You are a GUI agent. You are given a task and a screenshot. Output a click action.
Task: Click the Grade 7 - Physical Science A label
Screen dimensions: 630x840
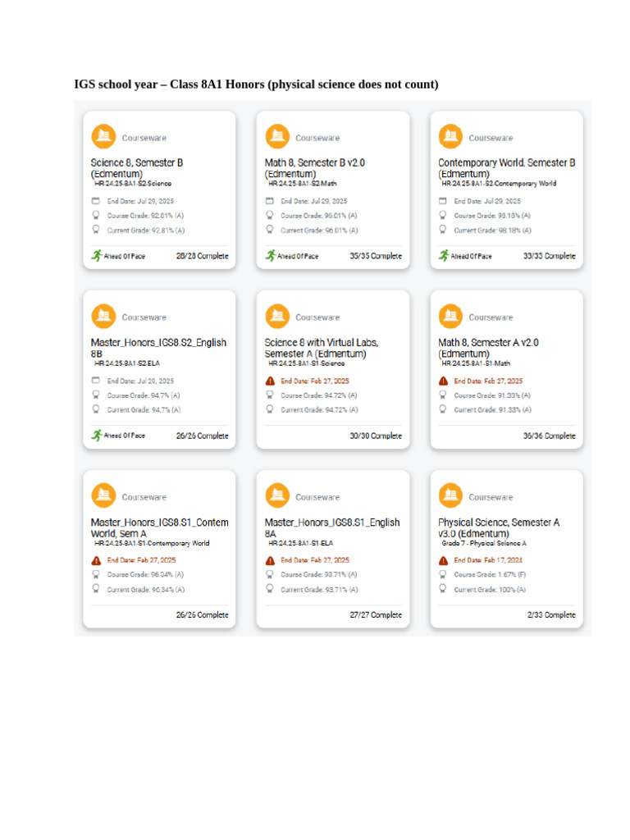[484, 543]
